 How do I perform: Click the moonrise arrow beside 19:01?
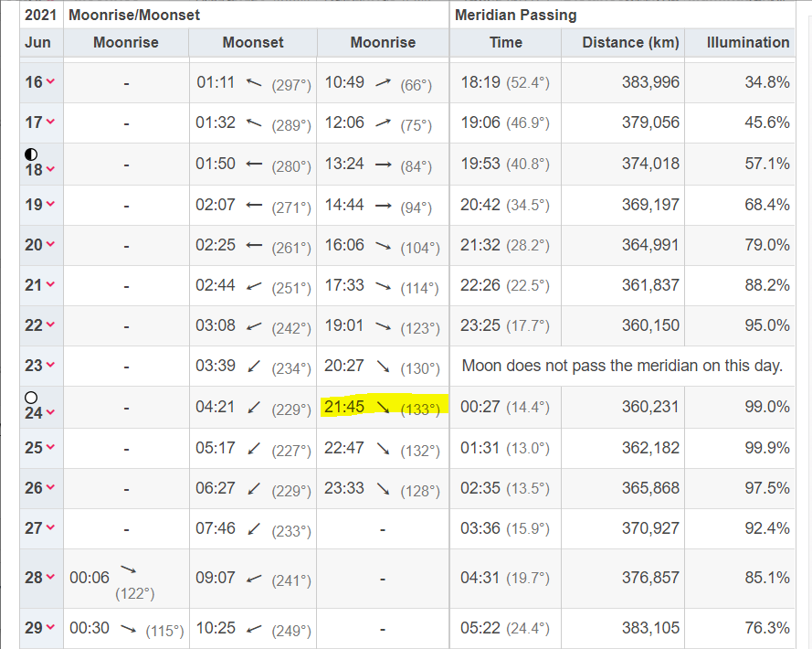[383, 326]
